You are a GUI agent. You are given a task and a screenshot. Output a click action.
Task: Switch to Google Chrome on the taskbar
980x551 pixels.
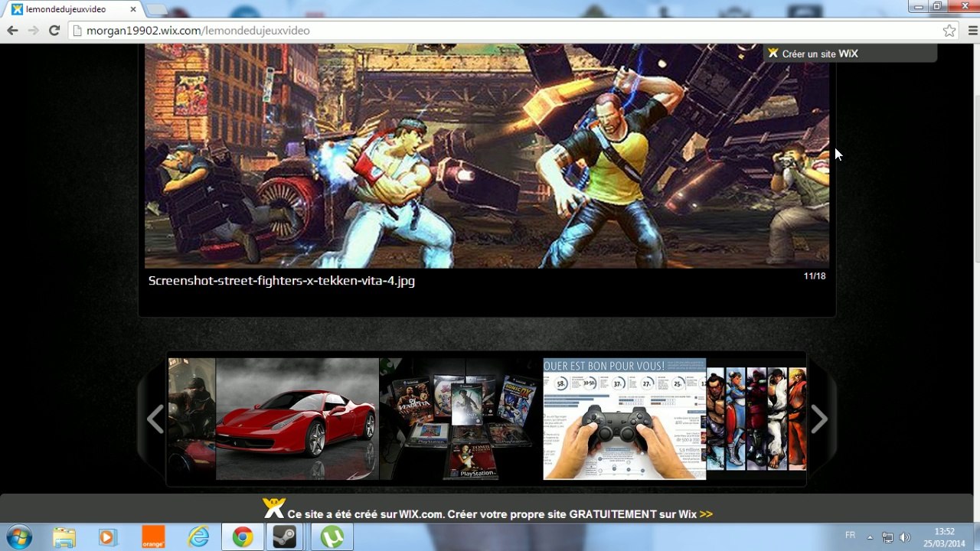click(x=243, y=537)
